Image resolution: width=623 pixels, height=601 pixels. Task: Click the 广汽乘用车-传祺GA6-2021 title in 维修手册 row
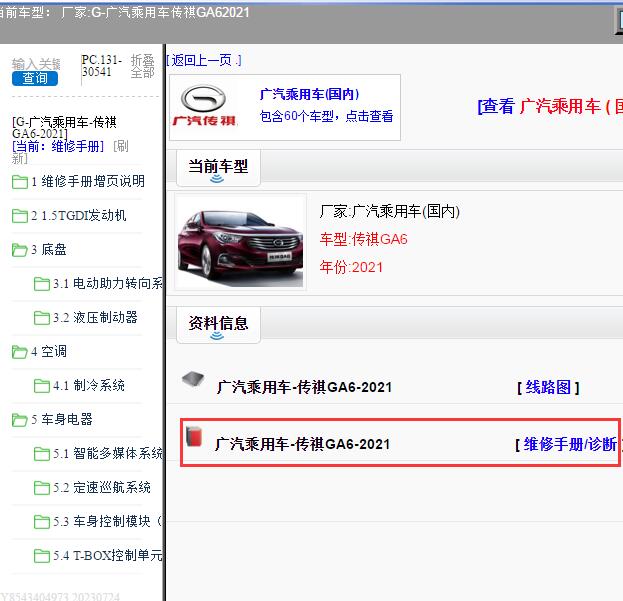tap(302, 444)
